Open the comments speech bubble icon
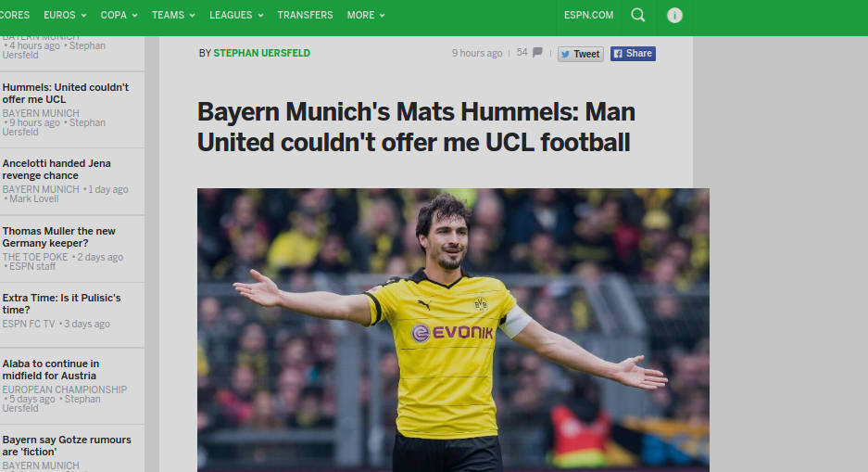 click(537, 53)
